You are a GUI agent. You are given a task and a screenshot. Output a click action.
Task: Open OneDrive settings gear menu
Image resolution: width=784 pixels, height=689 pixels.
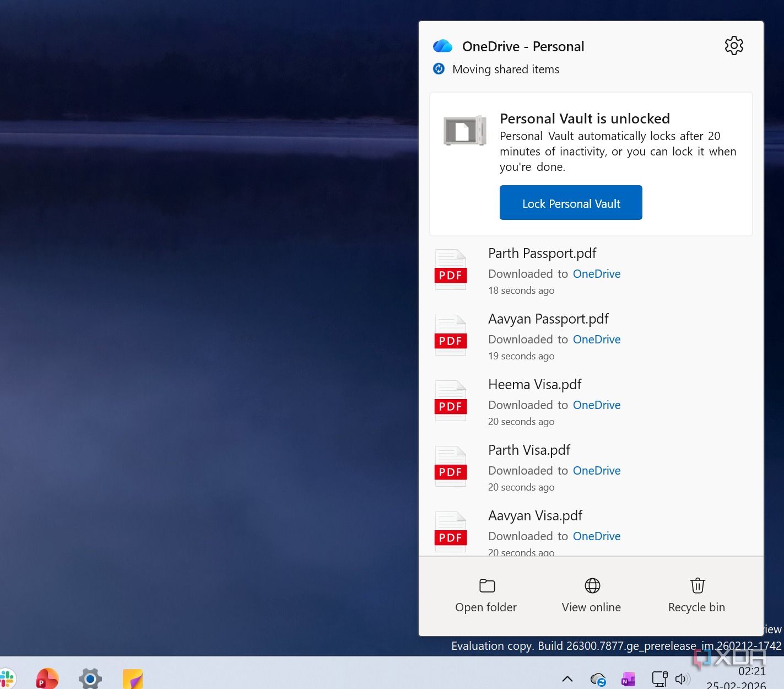point(734,46)
